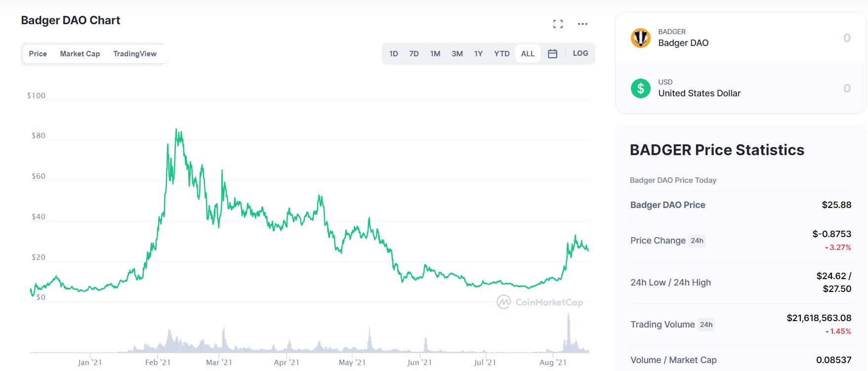868x371 pixels.
Task: Open fullscreen chart view
Action: click(x=558, y=24)
